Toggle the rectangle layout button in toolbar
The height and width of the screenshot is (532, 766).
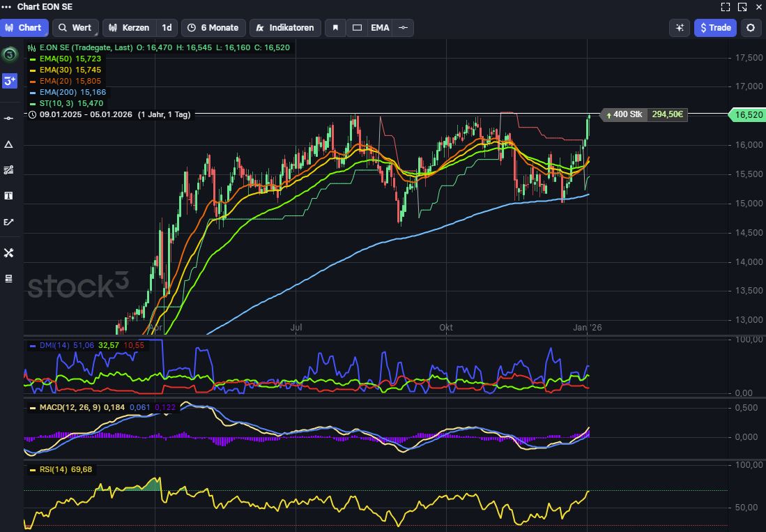click(357, 28)
